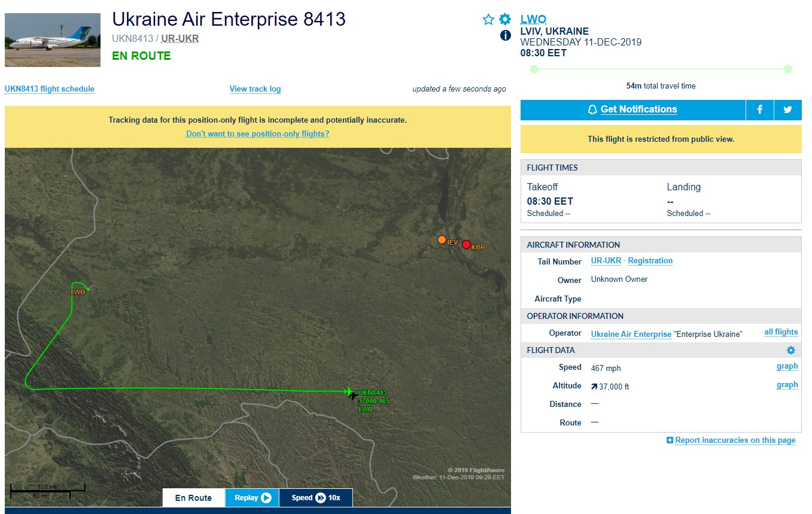The image size is (812, 514).
Task: Click the aircraft photo thumbnail
Action: click(x=53, y=40)
